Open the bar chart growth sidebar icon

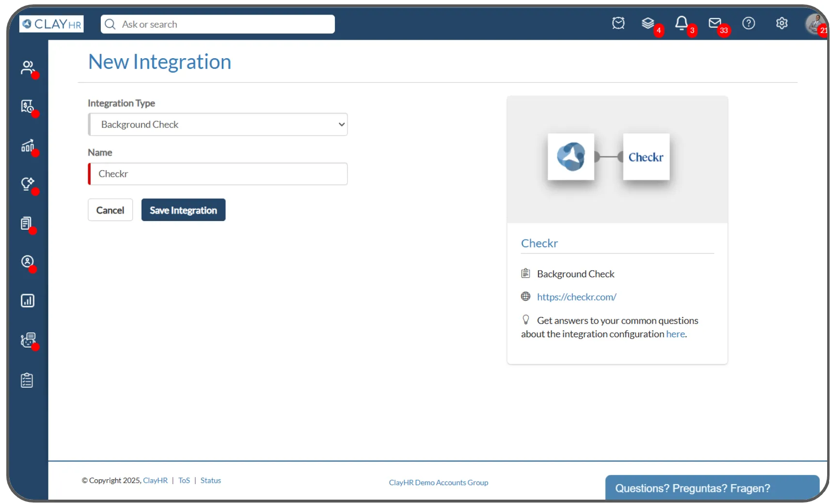click(28, 145)
